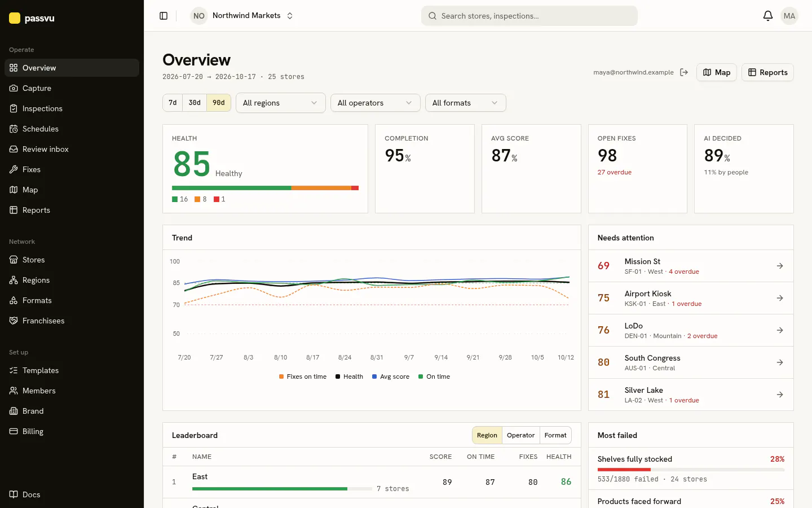812x508 pixels.
Task: Open Airport Kiosk row arrow
Action: click(x=780, y=298)
